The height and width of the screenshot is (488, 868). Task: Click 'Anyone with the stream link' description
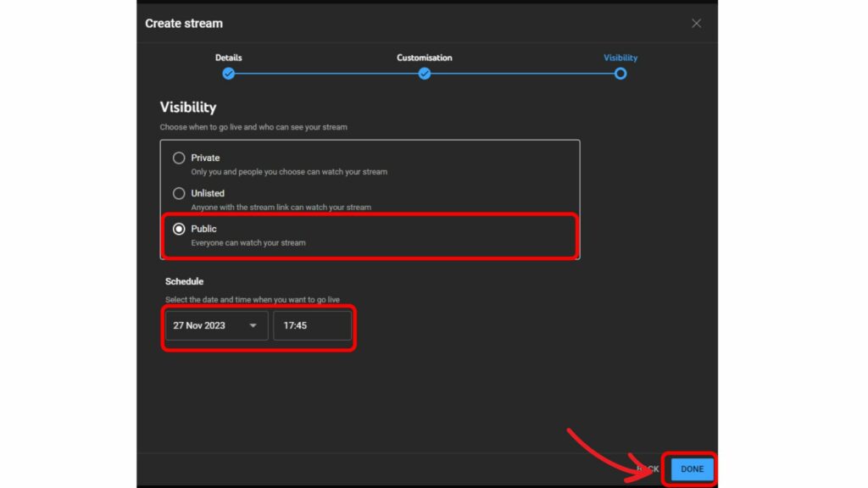point(281,207)
